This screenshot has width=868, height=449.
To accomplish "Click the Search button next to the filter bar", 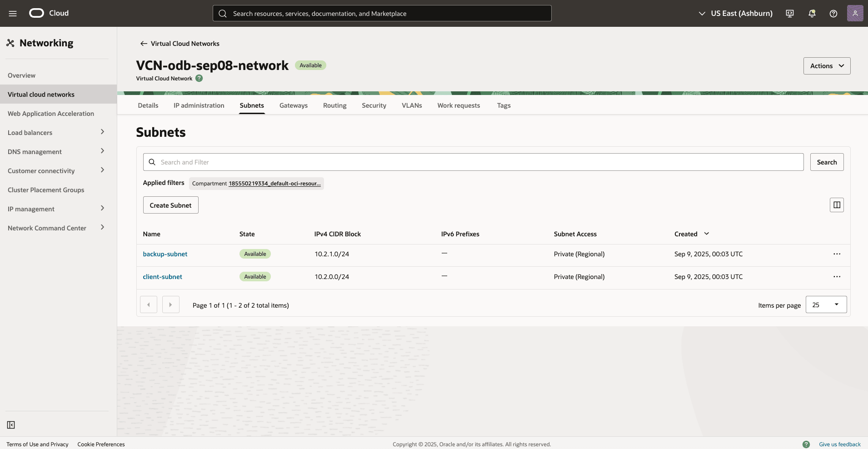I will 827,162.
